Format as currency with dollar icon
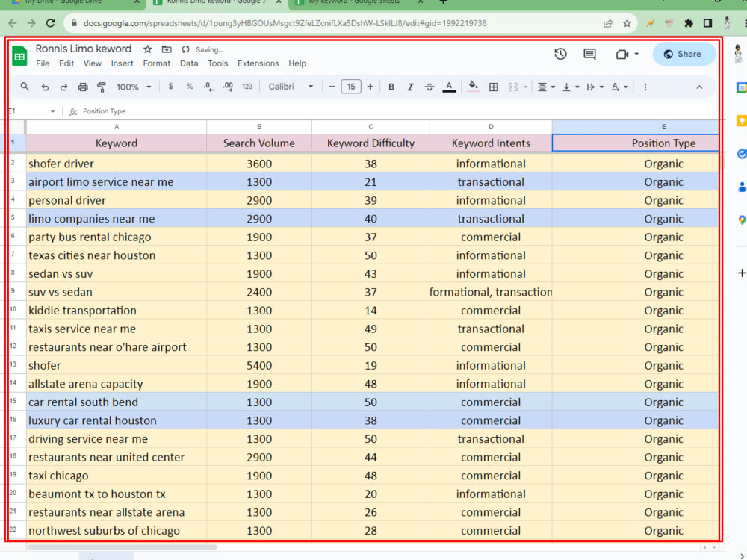Viewport: 747px width, 560px height. pos(170,87)
